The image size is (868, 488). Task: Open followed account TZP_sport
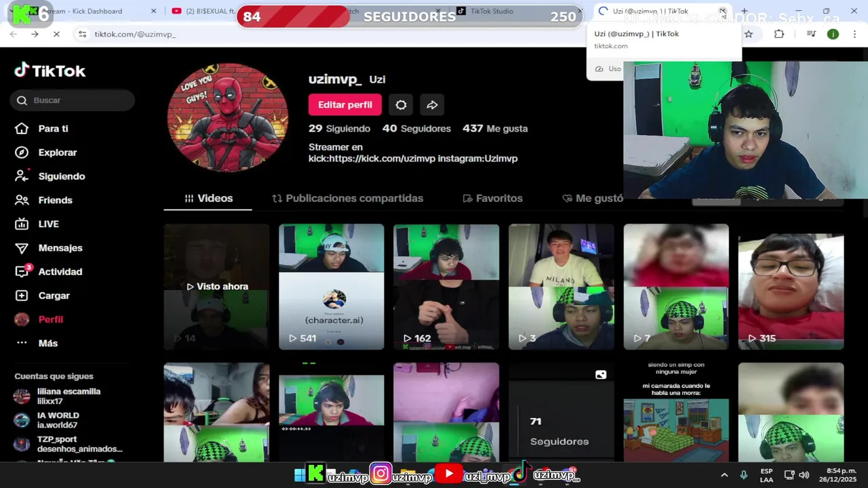[68, 444]
